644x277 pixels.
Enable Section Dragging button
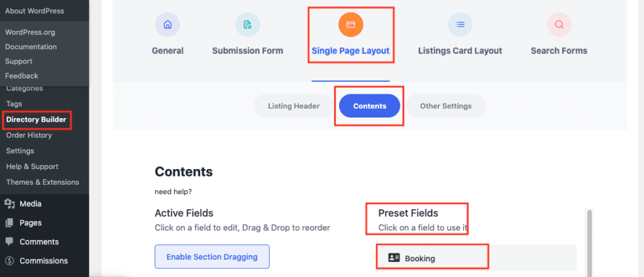[212, 257]
